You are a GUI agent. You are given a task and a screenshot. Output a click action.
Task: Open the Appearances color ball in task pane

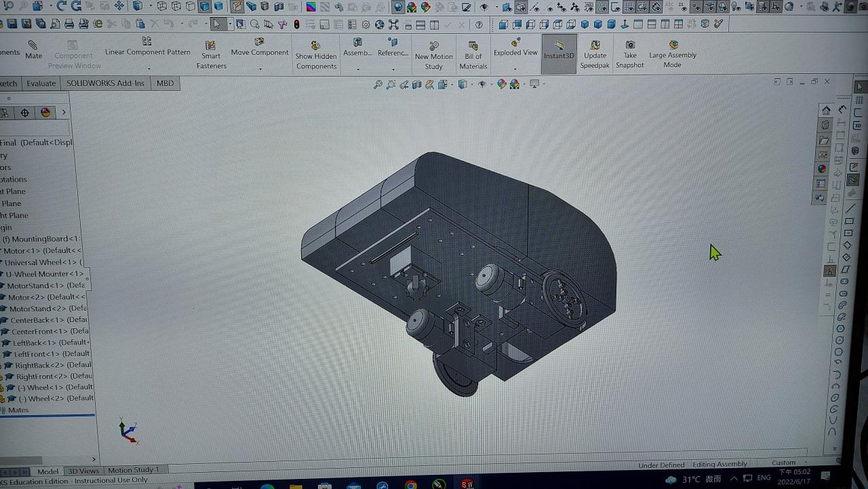823,169
